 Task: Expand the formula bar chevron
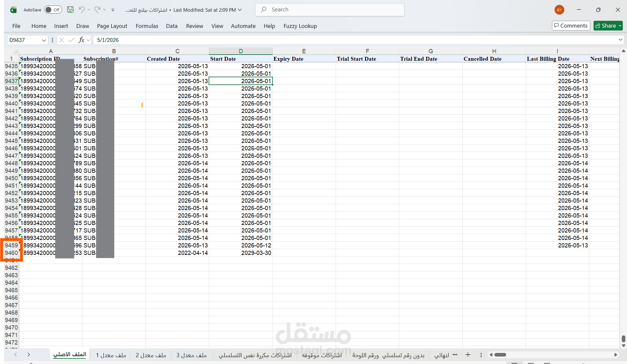(x=621, y=40)
